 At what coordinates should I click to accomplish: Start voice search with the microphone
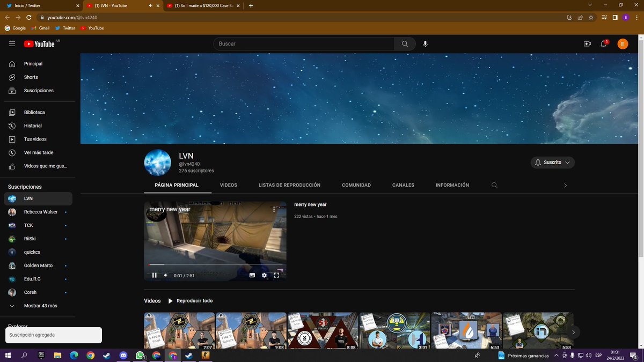(426, 44)
